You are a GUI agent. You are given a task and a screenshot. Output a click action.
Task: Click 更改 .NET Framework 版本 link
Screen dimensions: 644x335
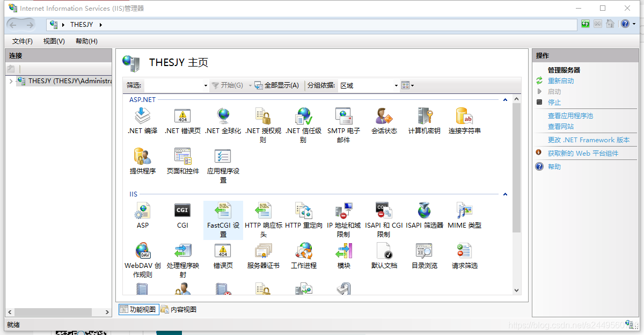(x=589, y=140)
